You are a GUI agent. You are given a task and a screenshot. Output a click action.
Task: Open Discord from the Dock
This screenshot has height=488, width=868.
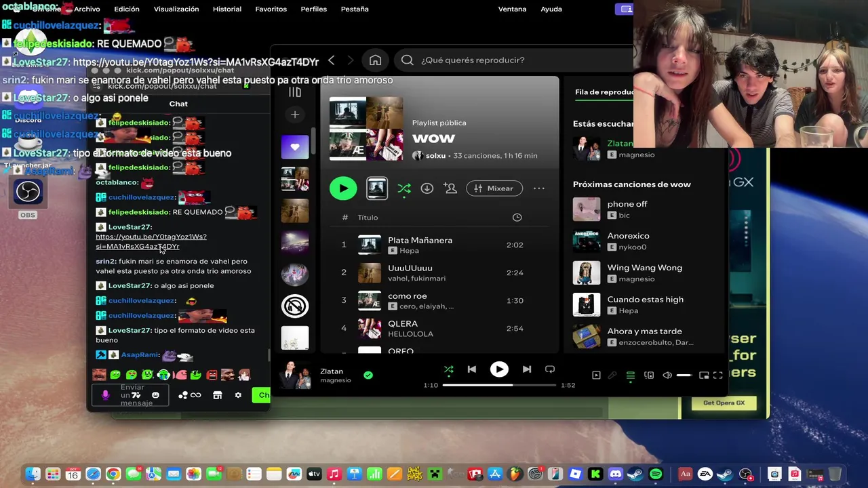point(616,474)
